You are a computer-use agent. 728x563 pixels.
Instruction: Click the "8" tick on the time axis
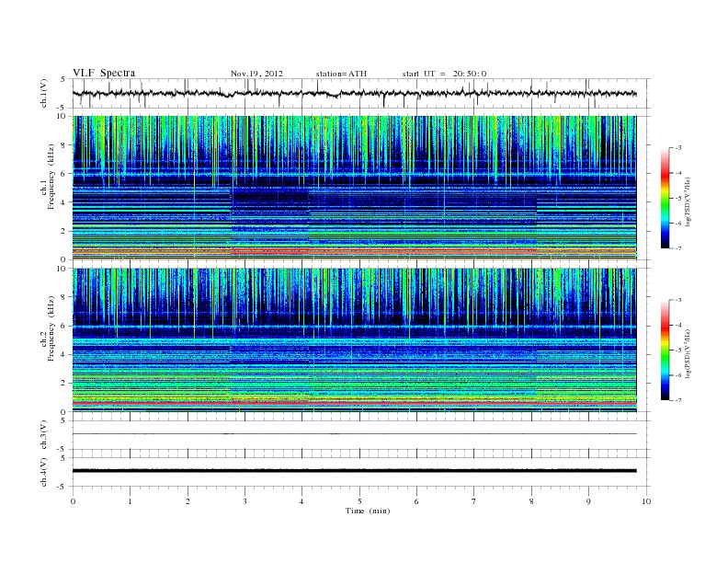[x=531, y=501]
